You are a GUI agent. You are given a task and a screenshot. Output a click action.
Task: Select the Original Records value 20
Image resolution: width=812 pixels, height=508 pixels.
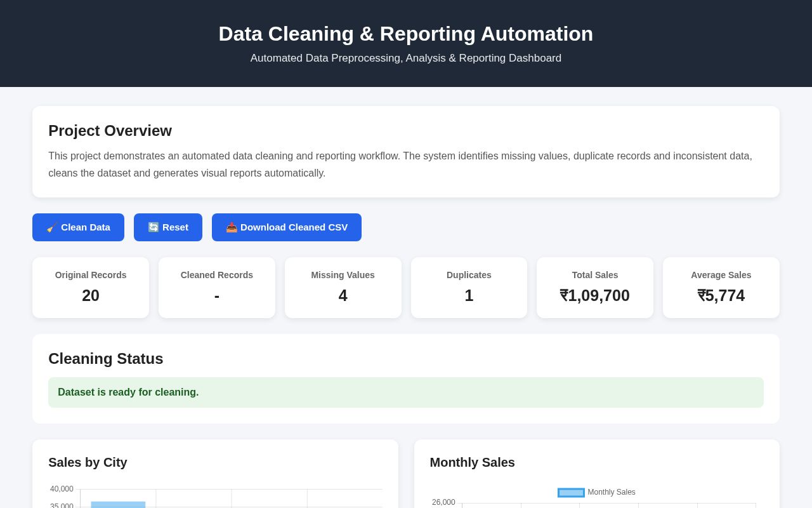(91, 296)
